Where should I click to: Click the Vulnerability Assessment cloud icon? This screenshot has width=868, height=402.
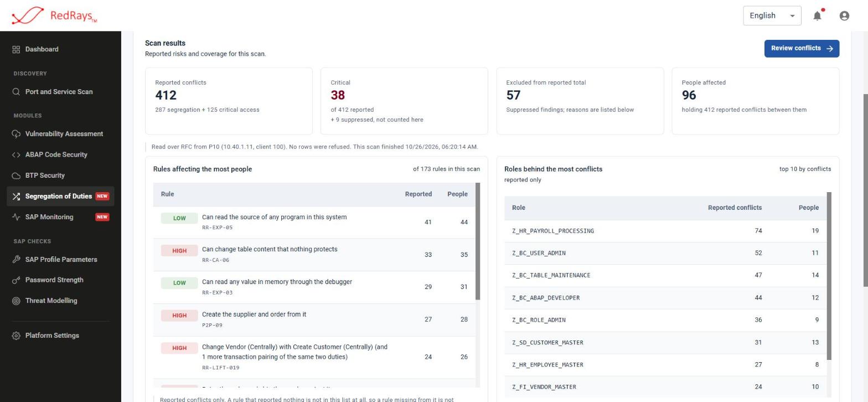[x=16, y=134]
